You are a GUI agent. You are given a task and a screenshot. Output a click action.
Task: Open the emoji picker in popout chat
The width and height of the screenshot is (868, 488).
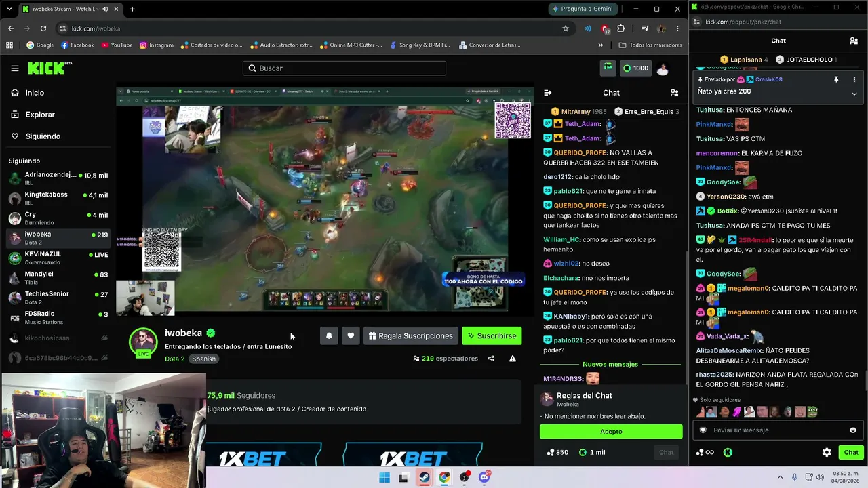[853, 430]
